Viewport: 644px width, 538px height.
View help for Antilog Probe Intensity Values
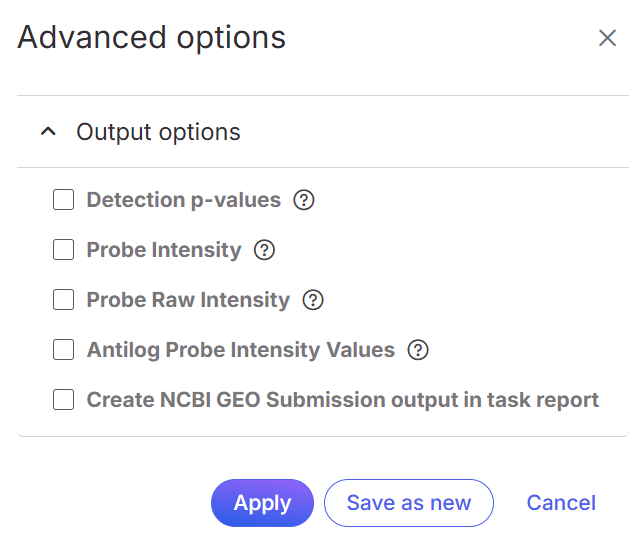tap(418, 350)
